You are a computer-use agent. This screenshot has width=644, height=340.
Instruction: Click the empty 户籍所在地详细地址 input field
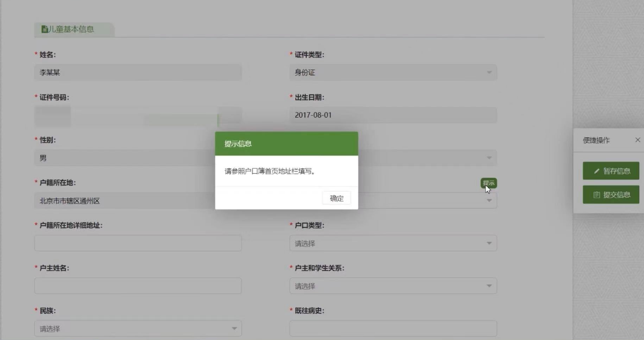pos(138,243)
